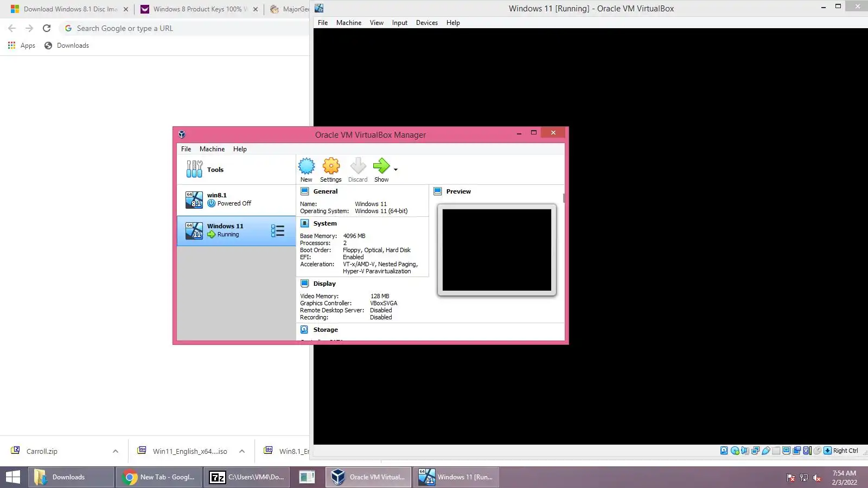Expand options for Carroll.zip download
Image resolution: width=868 pixels, height=488 pixels.
116,451
